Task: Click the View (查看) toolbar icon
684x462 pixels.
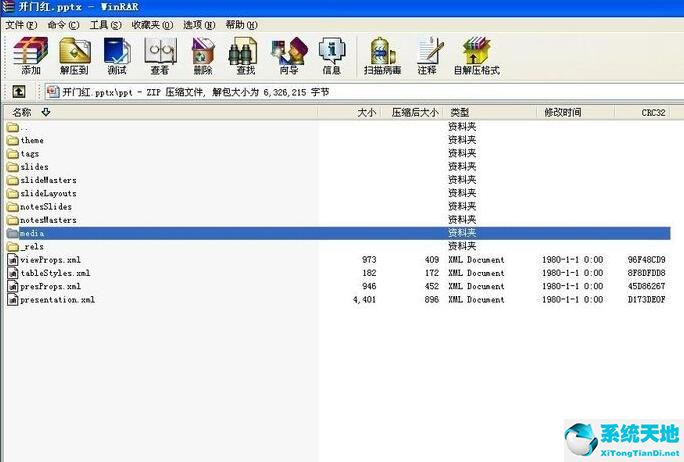Action: (160, 56)
